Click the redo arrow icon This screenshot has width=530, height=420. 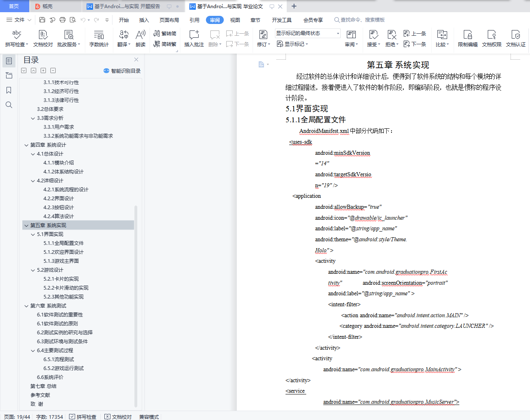(x=96, y=19)
